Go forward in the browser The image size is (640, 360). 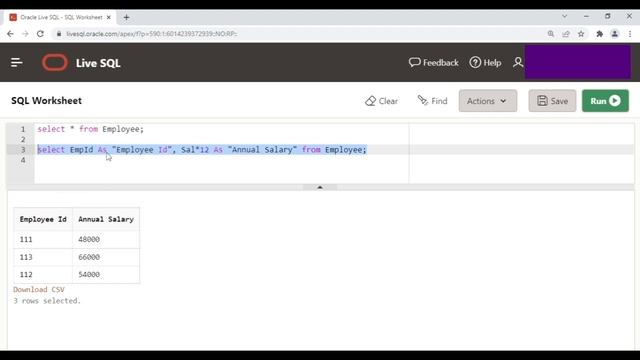pyautogui.click(x=25, y=34)
